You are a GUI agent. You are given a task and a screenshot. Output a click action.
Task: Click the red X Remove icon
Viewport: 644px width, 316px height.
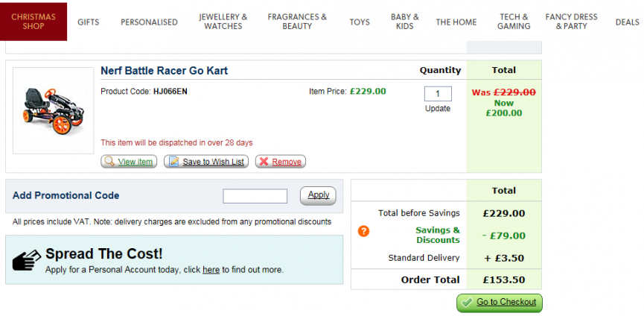264,162
